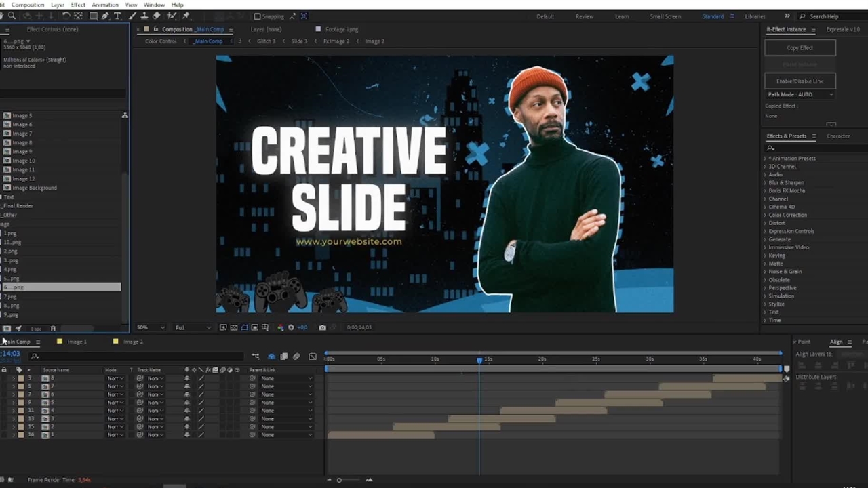Toggle the lock column header in timeline

click(4, 370)
